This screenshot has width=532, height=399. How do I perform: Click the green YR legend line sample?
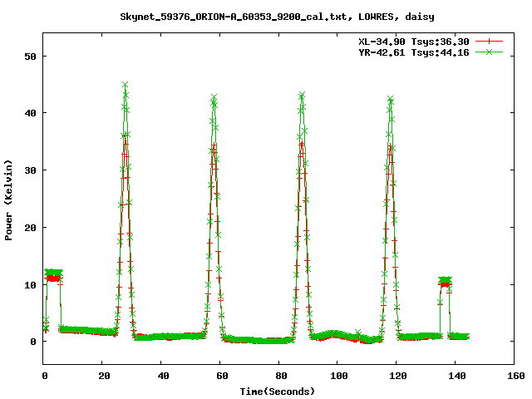click(x=489, y=52)
